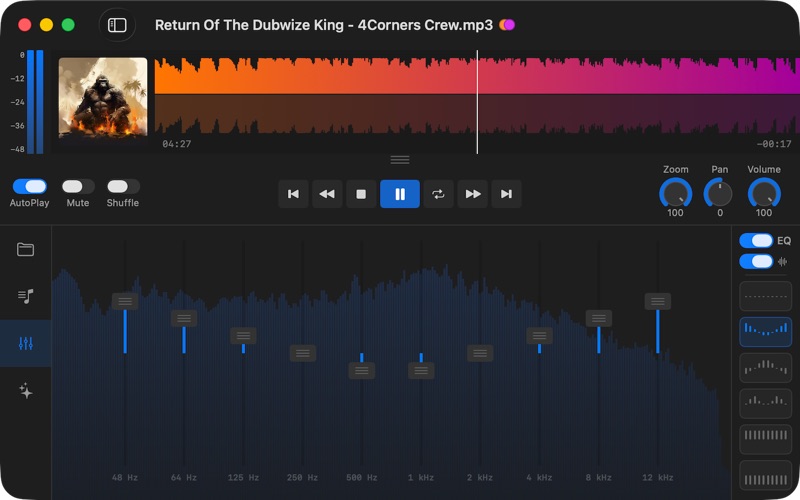Enable the Shuffle switch
The image size is (800, 500).
click(x=123, y=186)
